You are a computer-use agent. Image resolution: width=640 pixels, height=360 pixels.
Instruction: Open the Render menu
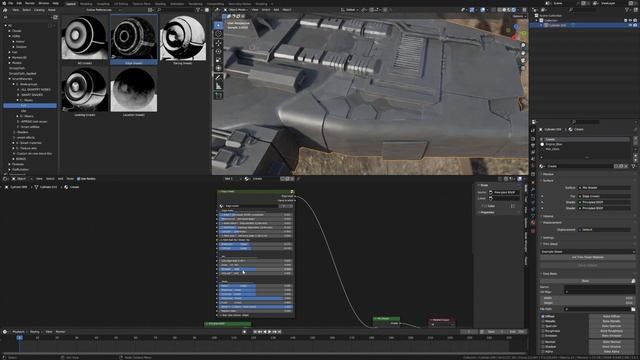pyautogui.click(x=30, y=3)
